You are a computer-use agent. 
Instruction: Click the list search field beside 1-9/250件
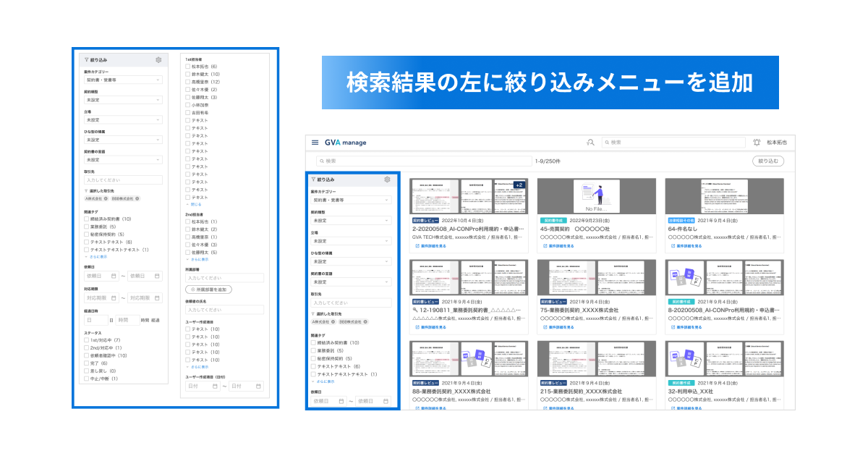[423, 161]
